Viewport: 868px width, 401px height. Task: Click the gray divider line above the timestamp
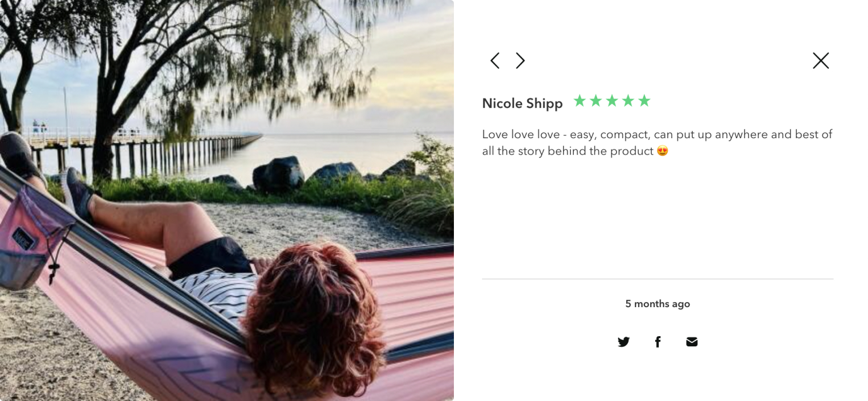point(658,279)
